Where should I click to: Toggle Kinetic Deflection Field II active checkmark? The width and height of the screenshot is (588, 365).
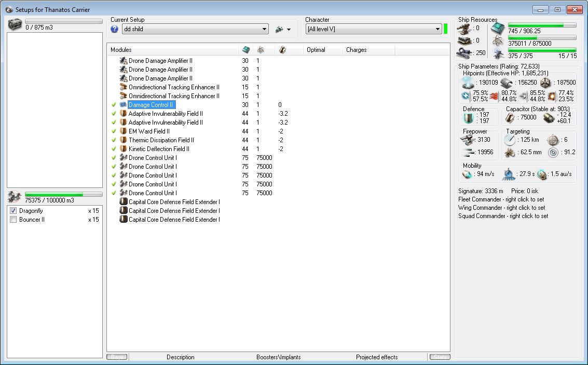114,149
